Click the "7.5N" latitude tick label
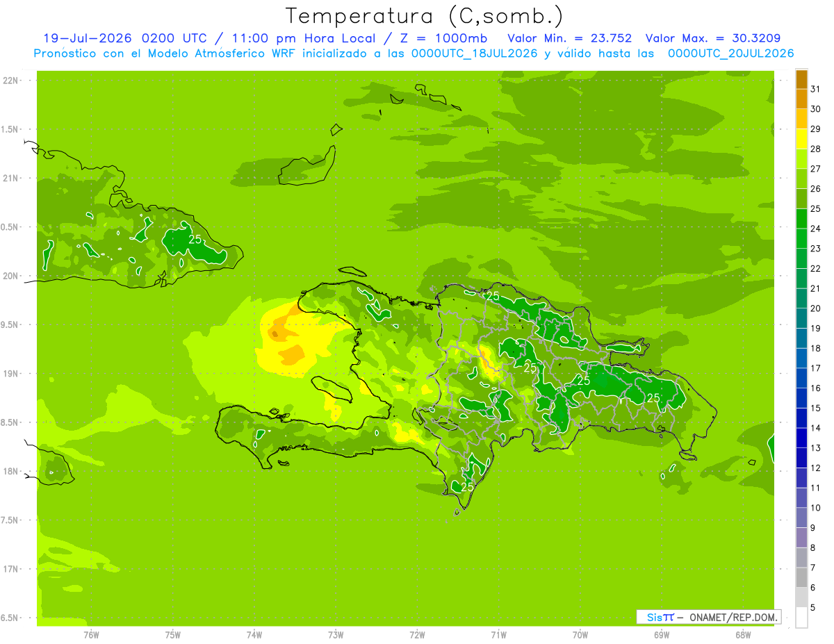The width and height of the screenshot is (834, 644). [x=10, y=520]
